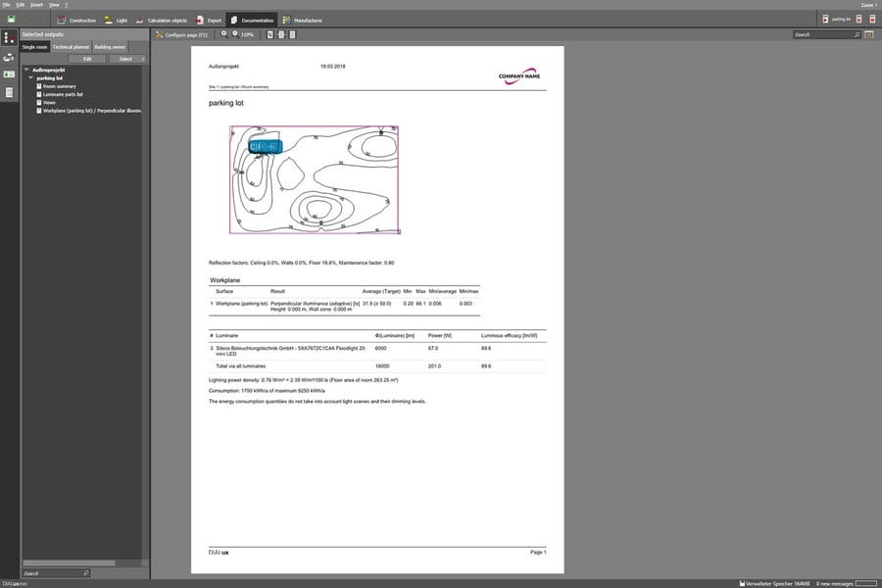882x588 pixels.
Task: Click the magnifier in bottom-left search box
Action: point(86,573)
